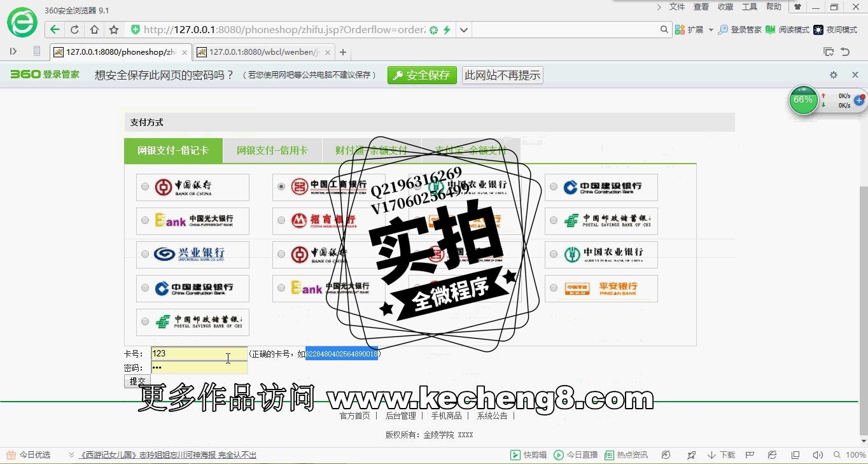Screen dimensions: 868x464
Task: Toggle the sound speaker icon in status bar
Action: pos(818,455)
